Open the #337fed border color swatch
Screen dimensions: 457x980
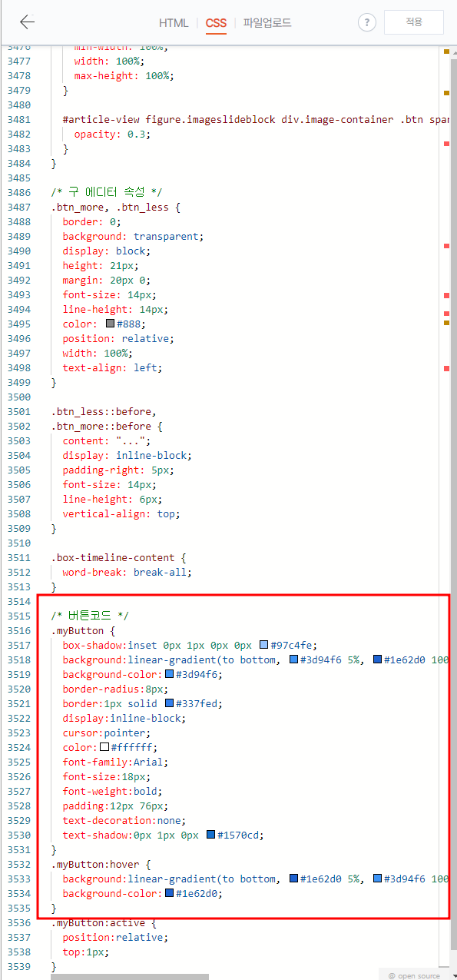click(x=169, y=703)
